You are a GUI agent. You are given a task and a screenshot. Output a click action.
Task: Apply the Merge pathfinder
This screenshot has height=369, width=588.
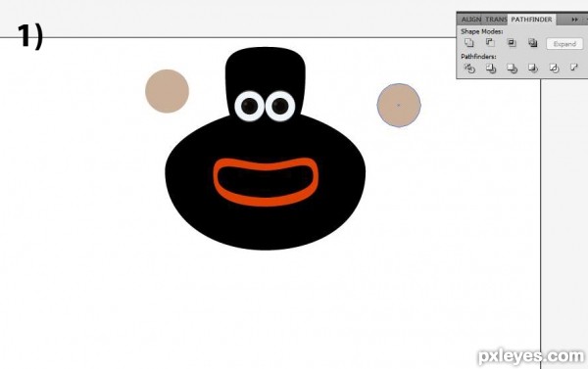[x=512, y=69]
